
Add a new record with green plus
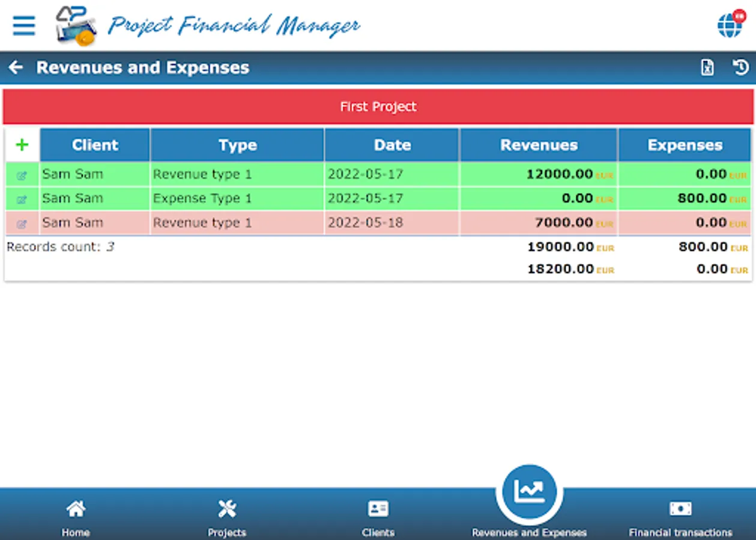(x=22, y=145)
